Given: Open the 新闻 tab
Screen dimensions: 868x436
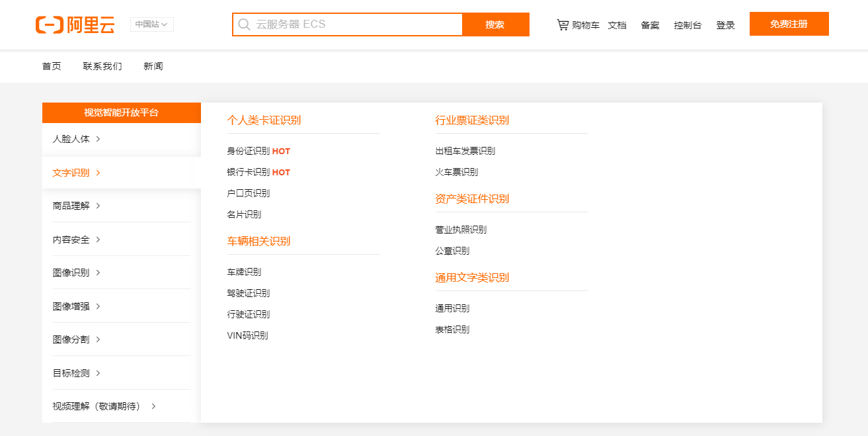Looking at the screenshot, I should 153,66.
